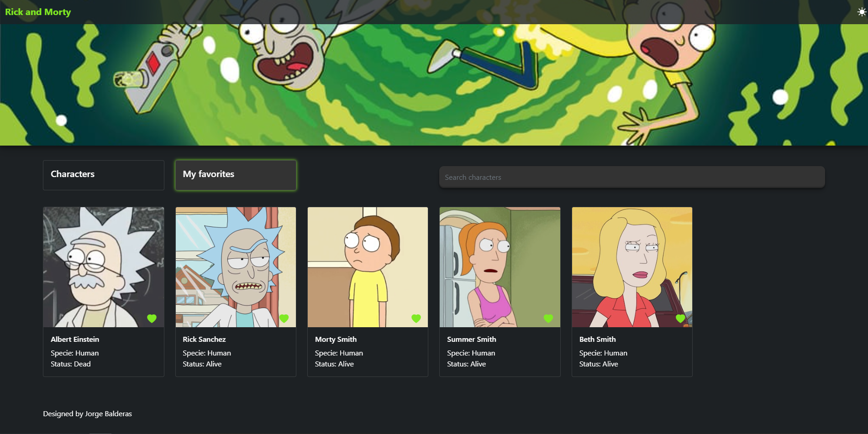Click the green heart on Rick Sanchez
The image size is (868, 434).
[284, 319]
